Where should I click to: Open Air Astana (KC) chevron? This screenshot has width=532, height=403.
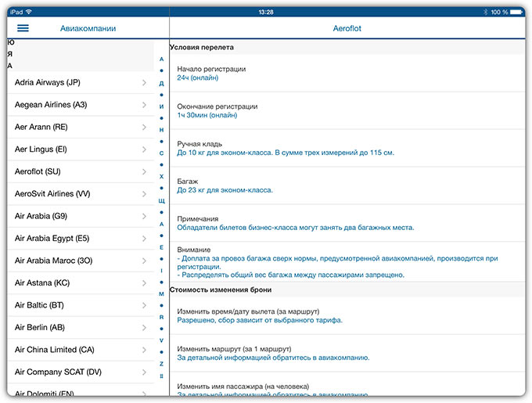[144, 283]
